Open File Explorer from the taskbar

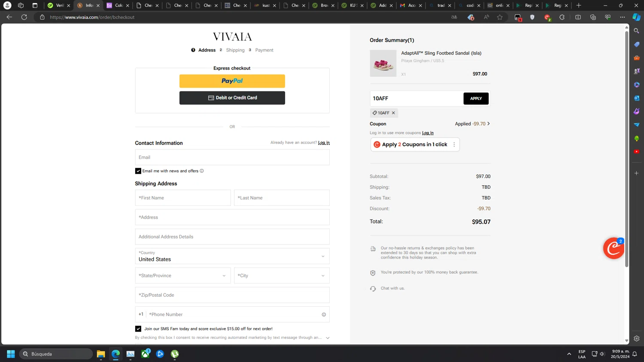[x=101, y=354]
